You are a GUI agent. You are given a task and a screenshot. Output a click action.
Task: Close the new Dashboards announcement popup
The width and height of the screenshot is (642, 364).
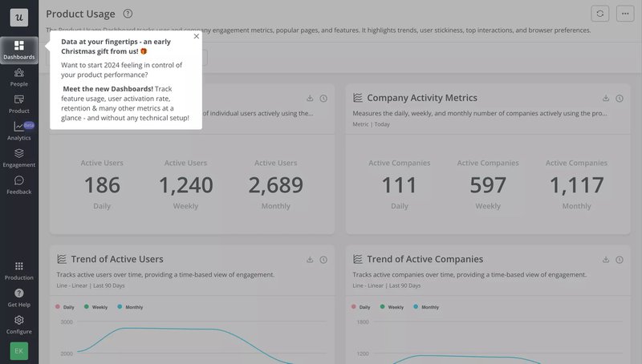click(197, 36)
